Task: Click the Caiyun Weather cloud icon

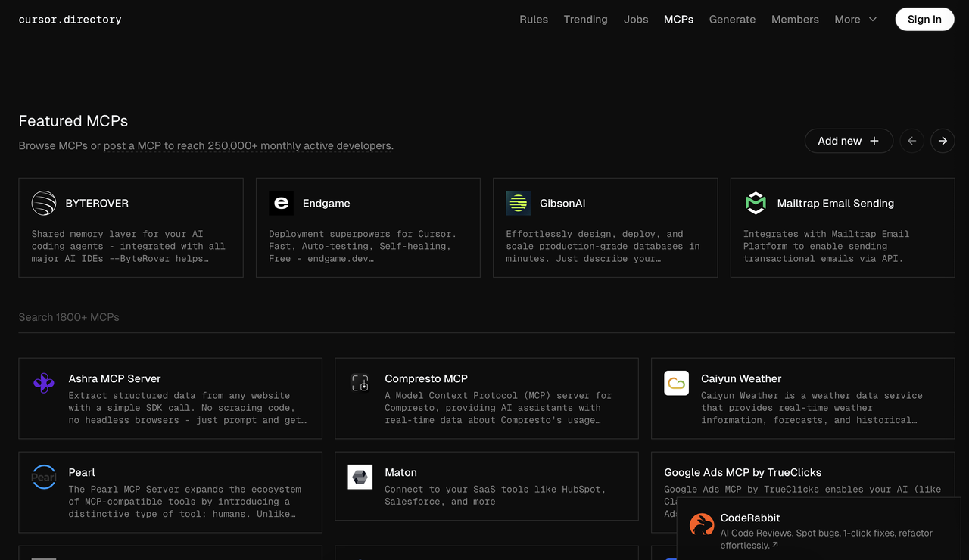Action: coord(677,383)
